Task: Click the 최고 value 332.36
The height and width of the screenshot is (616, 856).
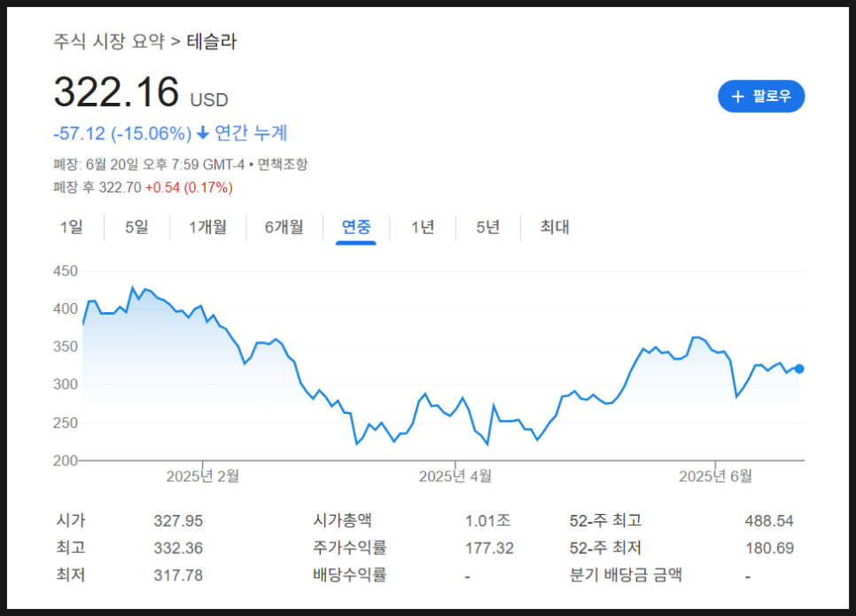Action: (178, 548)
